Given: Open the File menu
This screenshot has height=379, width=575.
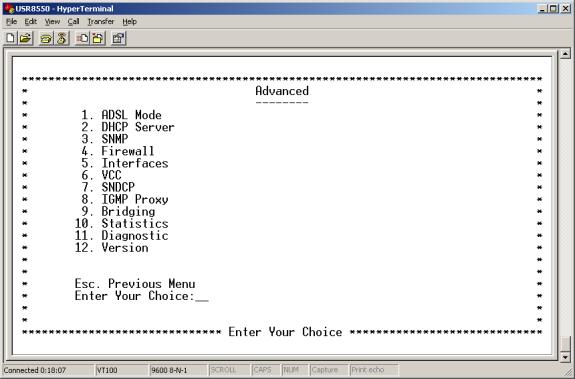Looking at the screenshot, I should tap(11, 22).
